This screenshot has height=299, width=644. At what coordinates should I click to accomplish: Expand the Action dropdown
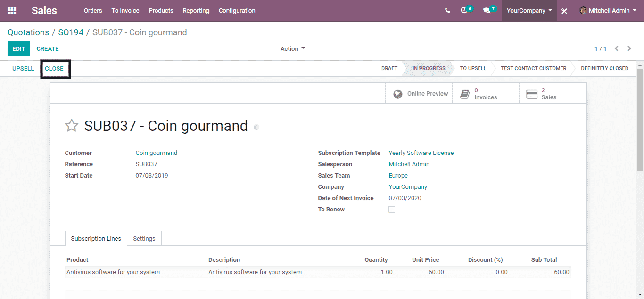[x=292, y=48]
